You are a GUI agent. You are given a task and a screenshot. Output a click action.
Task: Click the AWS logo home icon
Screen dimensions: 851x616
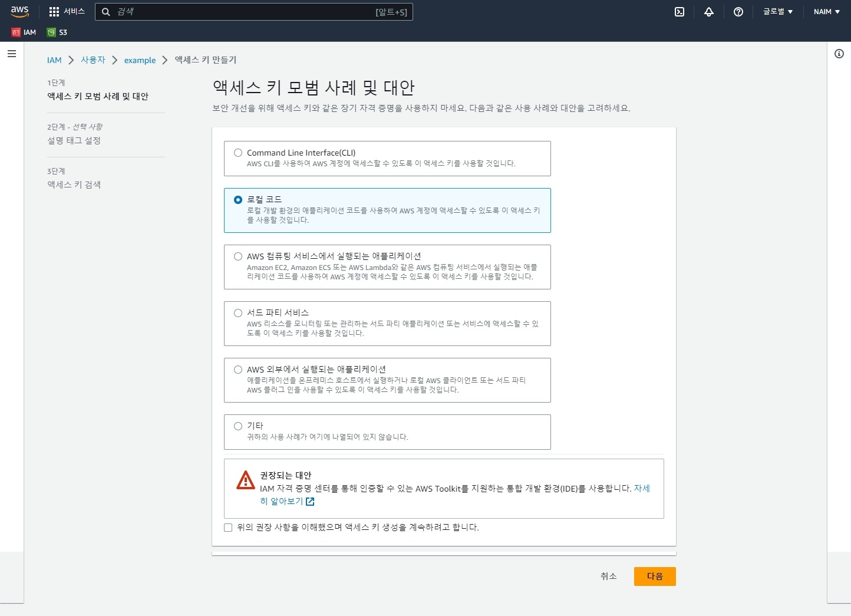(19, 12)
